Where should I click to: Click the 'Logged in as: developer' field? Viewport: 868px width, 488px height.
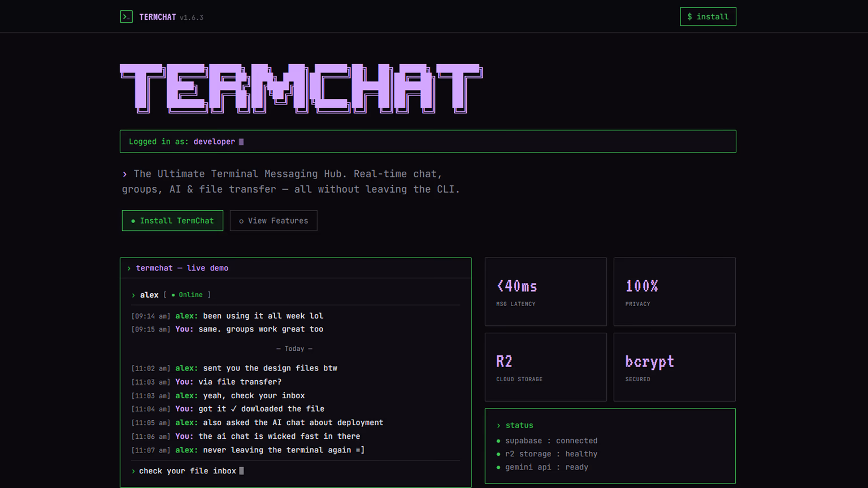(x=428, y=142)
